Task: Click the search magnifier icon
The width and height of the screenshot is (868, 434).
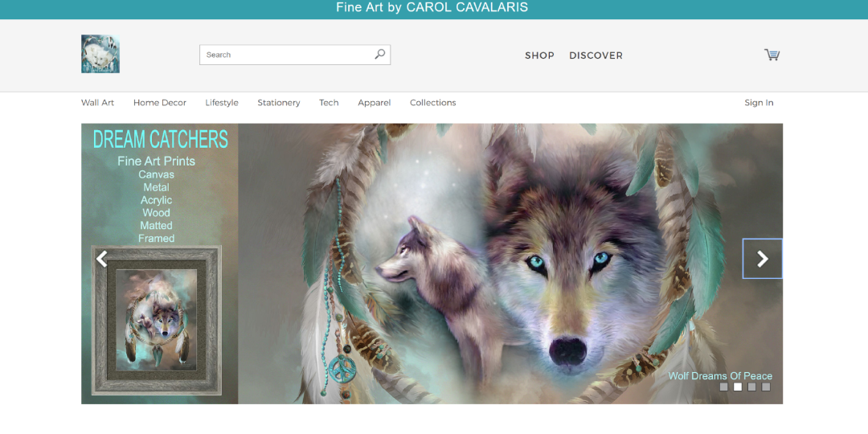Action: (379, 55)
